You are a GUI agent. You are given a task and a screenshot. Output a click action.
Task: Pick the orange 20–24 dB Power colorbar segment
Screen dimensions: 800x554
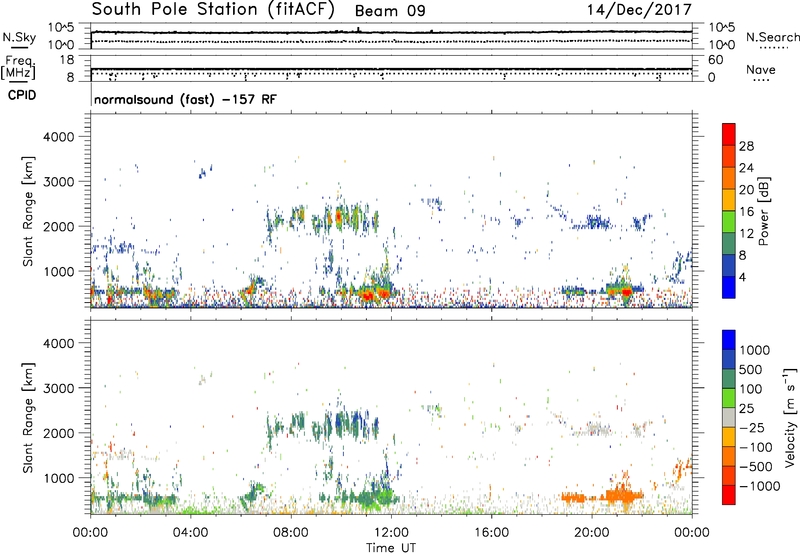pyautogui.click(x=729, y=178)
